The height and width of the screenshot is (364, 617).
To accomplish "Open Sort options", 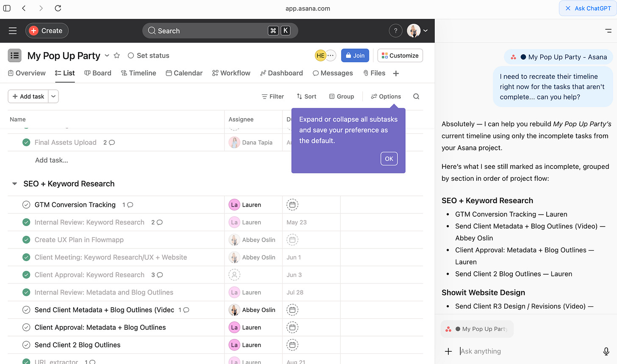I will (x=306, y=97).
